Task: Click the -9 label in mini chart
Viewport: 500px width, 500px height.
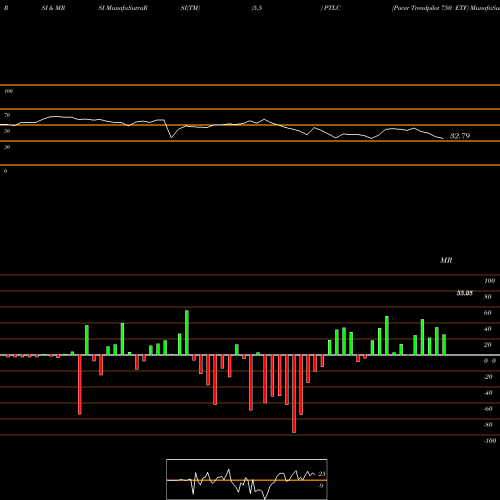Action: click(320, 486)
